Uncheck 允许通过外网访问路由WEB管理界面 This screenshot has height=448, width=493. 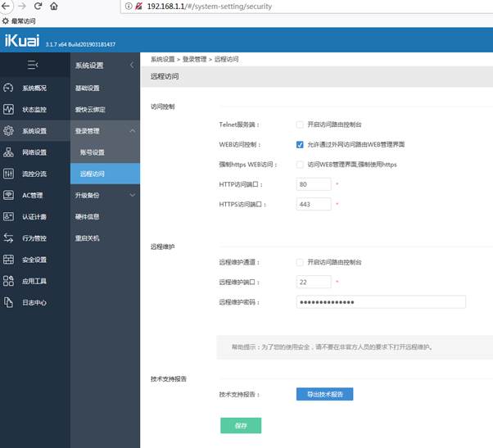[x=300, y=144]
